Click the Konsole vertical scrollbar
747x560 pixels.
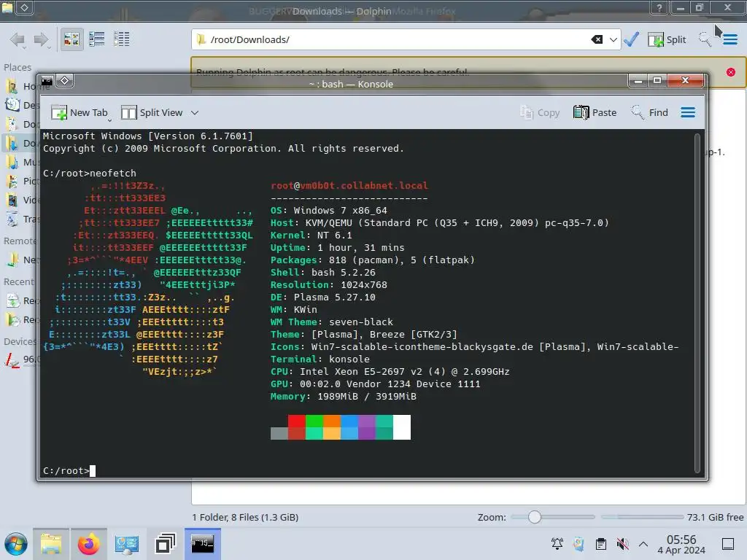[x=697, y=303]
